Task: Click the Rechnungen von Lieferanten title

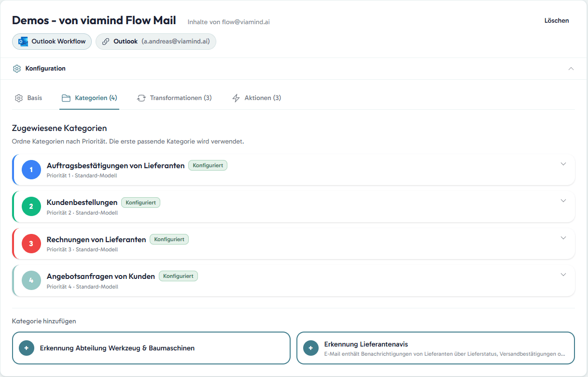Action: pos(97,240)
